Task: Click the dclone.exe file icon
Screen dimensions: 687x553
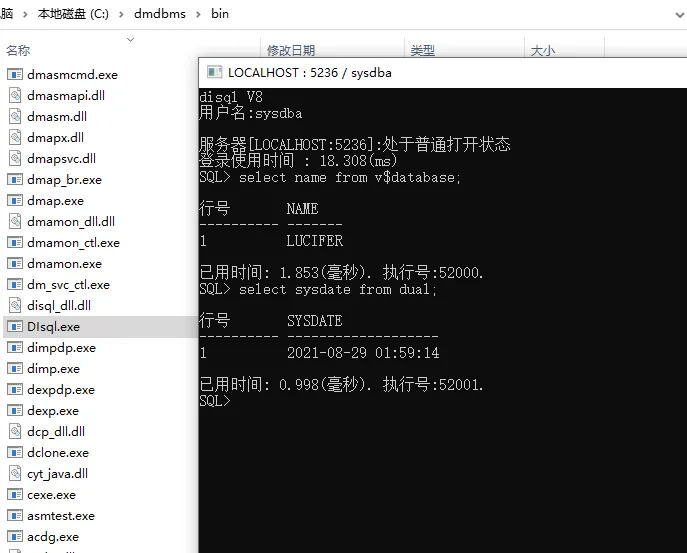Action: click(x=15, y=452)
